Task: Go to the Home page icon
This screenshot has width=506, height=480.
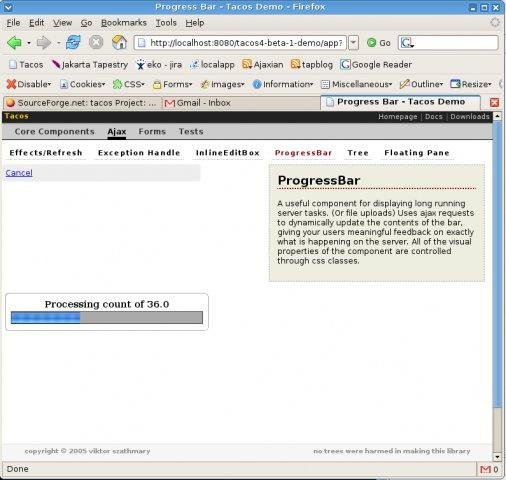Action: [119, 42]
